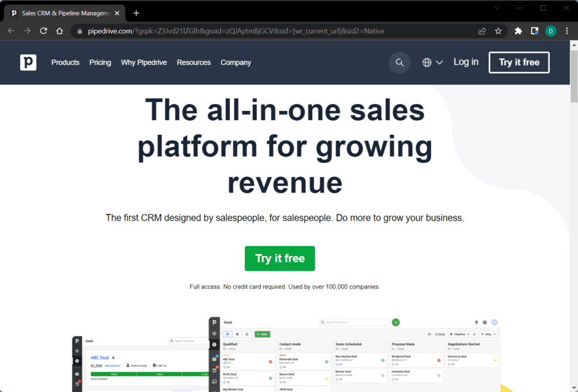Select the forecast view icon in preview toolbar
578x392 pixels.
[247, 334]
